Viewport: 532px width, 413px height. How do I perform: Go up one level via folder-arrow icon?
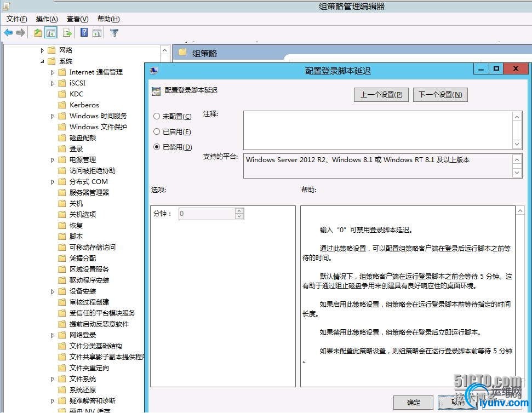point(38,33)
